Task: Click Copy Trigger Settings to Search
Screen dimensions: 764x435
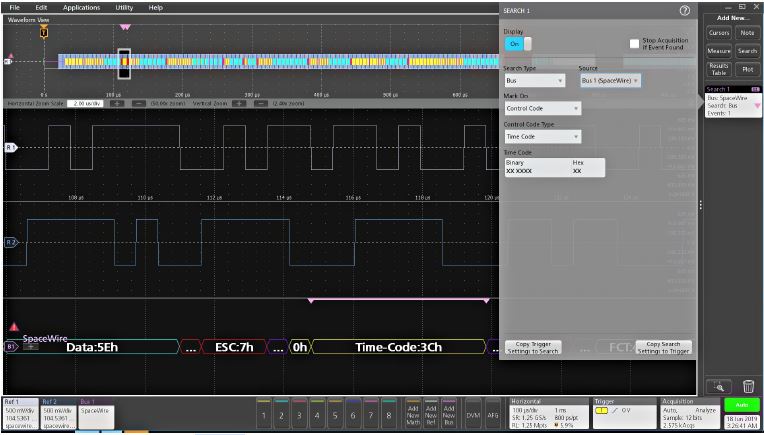Action: tap(537, 347)
